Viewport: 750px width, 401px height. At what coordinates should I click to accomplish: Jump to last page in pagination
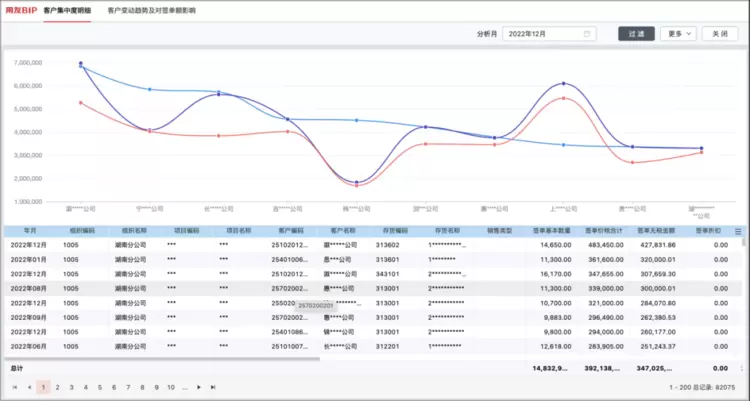point(212,386)
